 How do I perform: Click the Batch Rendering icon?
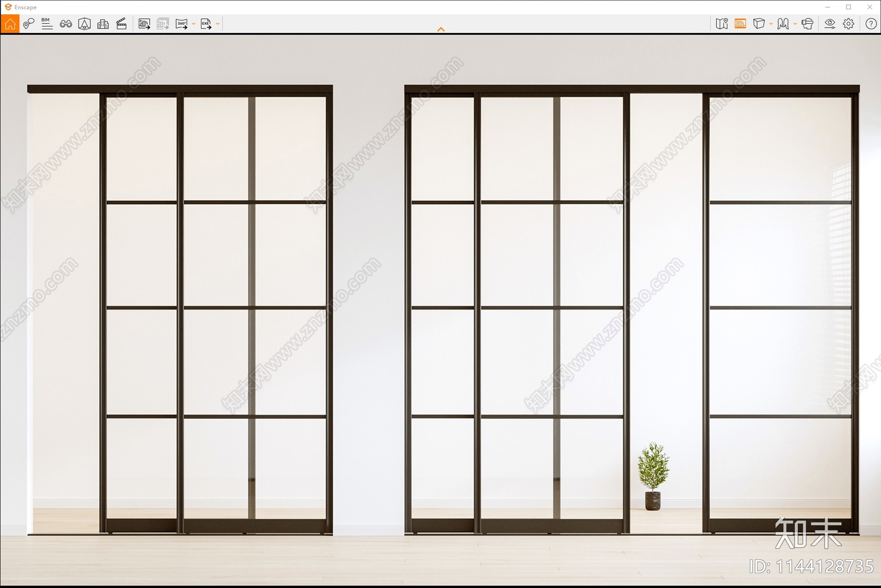point(163,24)
